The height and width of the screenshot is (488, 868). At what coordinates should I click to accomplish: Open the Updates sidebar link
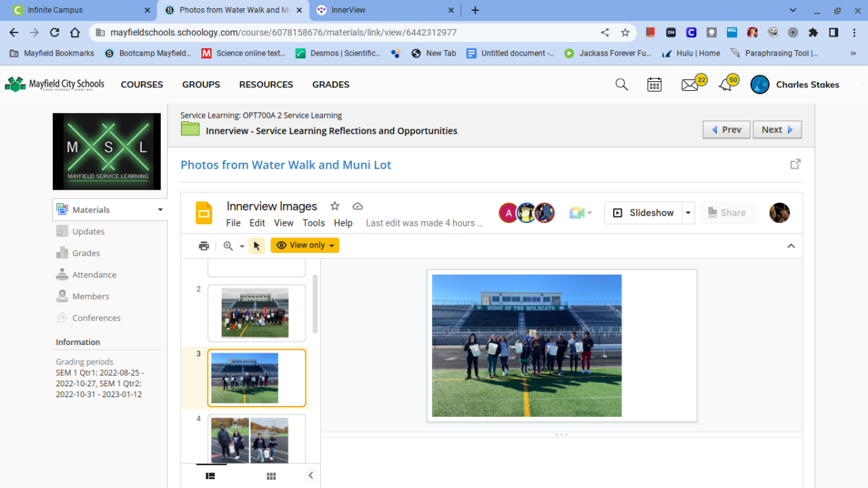click(88, 231)
